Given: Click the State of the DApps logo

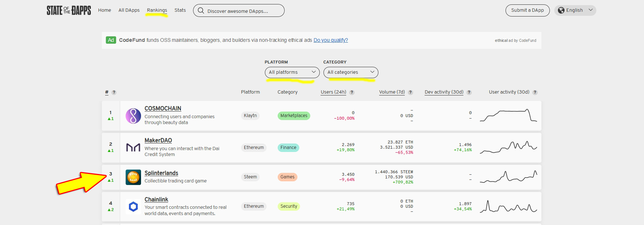Looking at the screenshot, I should pyautogui.click(x=69, y=10).
